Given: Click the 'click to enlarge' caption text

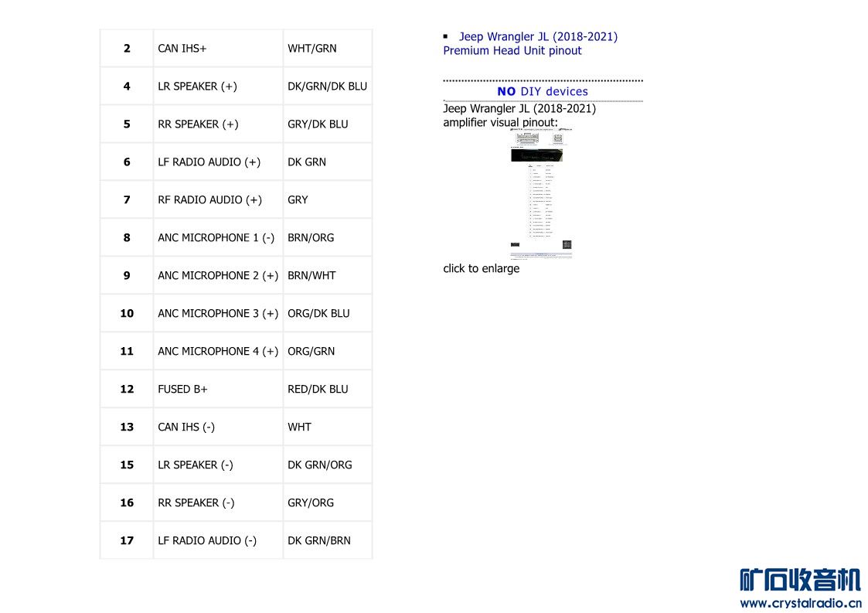Looking at the screenshot, I should pos(481,268).
